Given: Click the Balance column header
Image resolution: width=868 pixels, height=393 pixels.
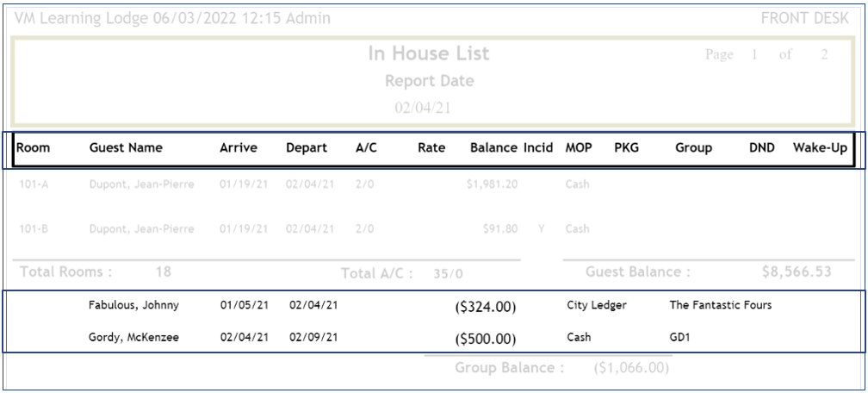Looking at the screenshot, I should tap(493, 148).
